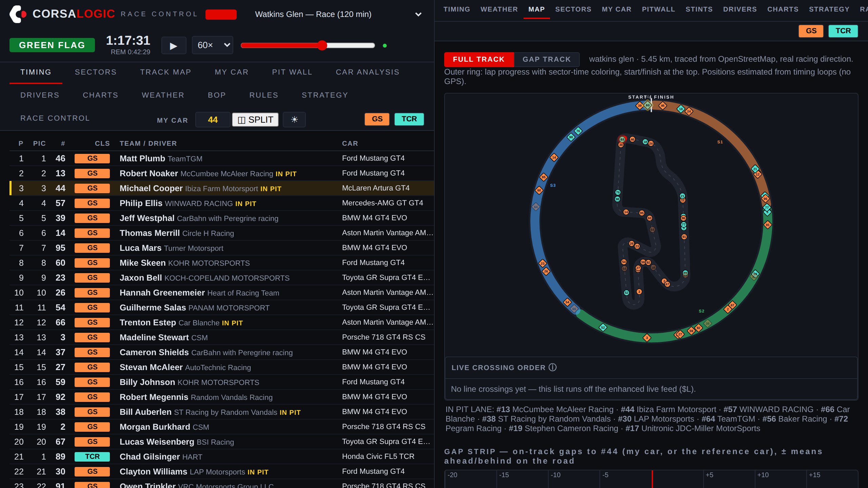Click the GREEN FLAG status button
The image size is (868, 488).
(x=52, y=45)
